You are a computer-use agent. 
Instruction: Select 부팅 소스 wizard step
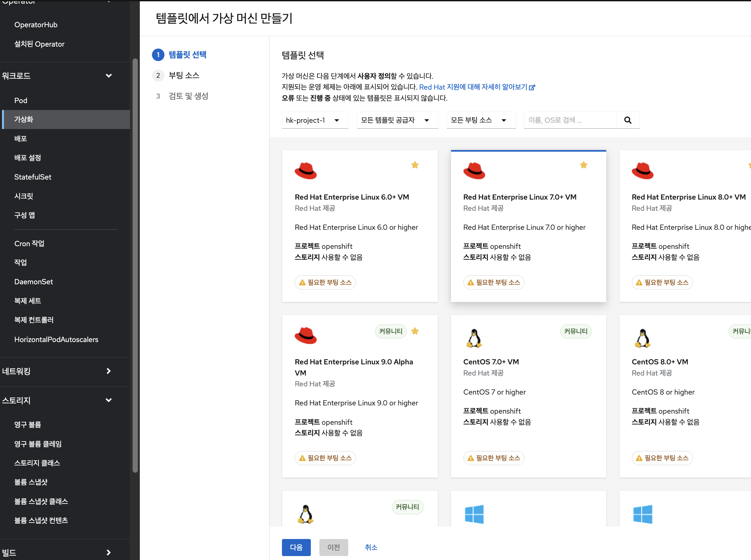(x=184, y=75)
